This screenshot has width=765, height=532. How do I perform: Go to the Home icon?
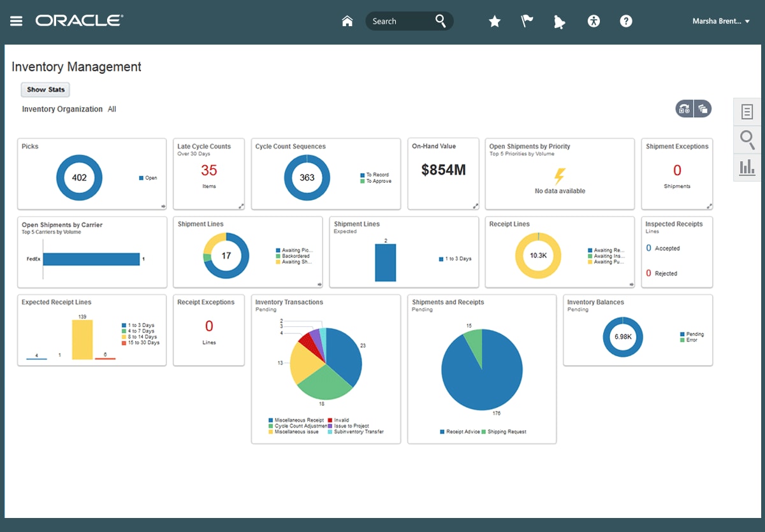tap(347, 21)
